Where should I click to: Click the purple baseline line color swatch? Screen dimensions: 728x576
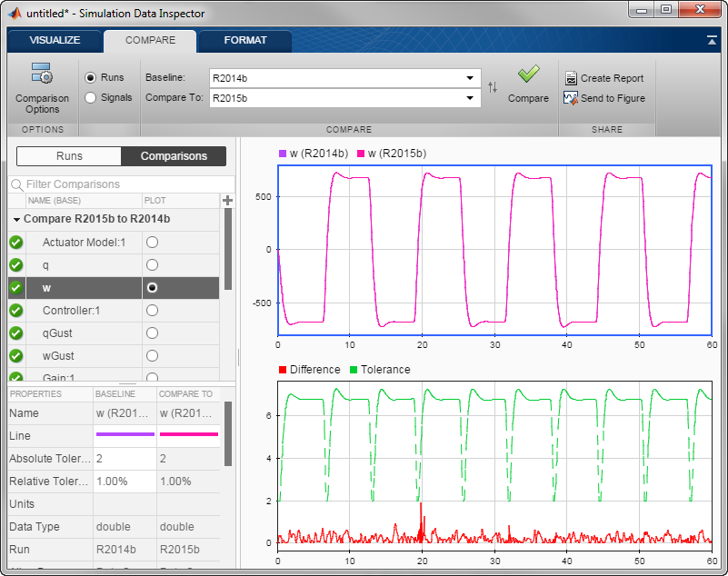pos(125,435)
